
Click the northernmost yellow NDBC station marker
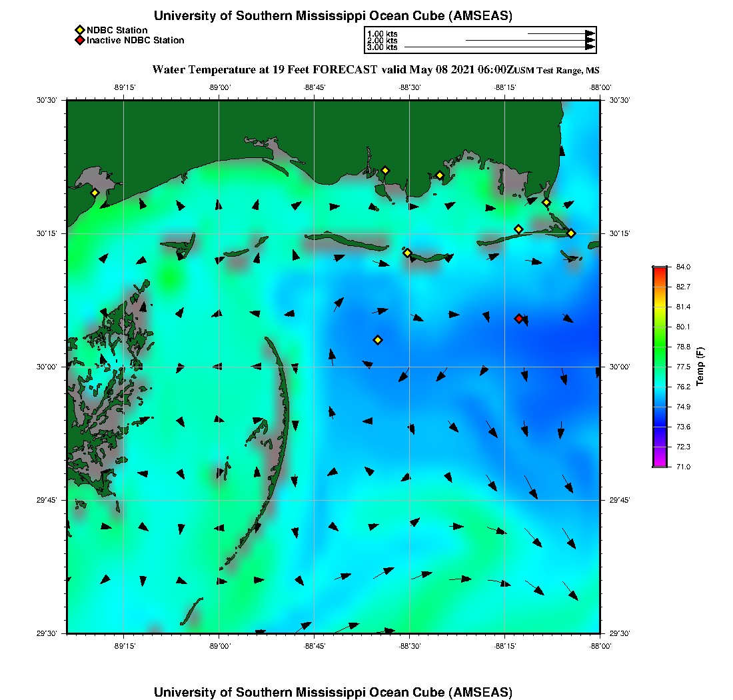[x=385, y=170]
